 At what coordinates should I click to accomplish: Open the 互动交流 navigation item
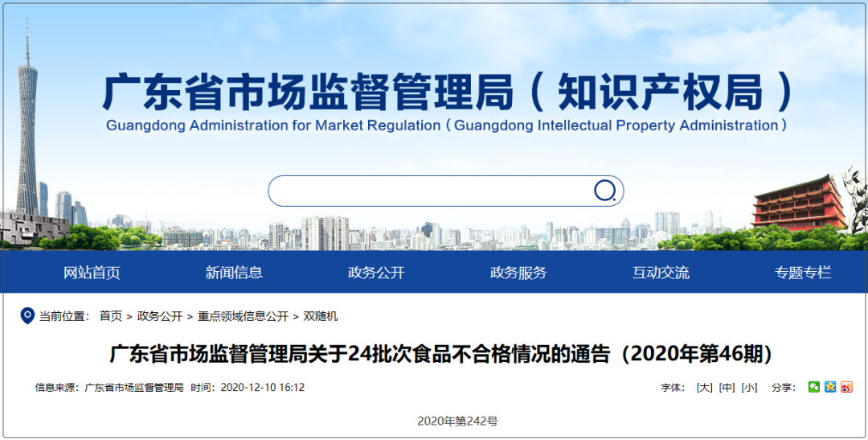661,272
